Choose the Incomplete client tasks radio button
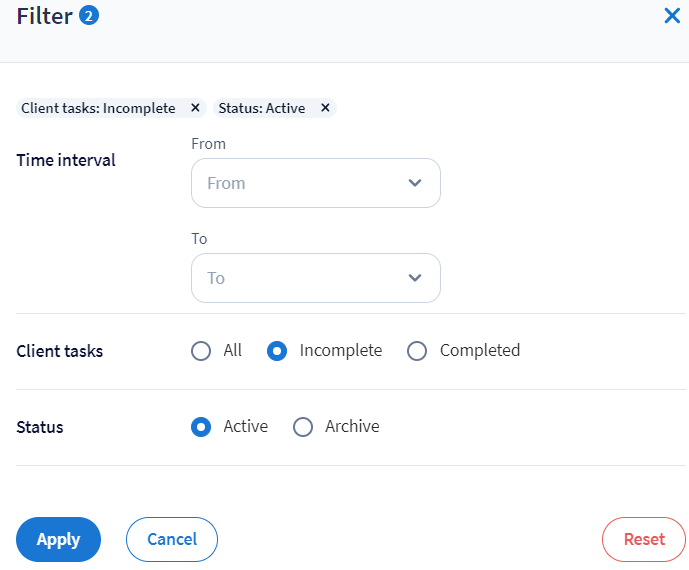 pos(277,351)
